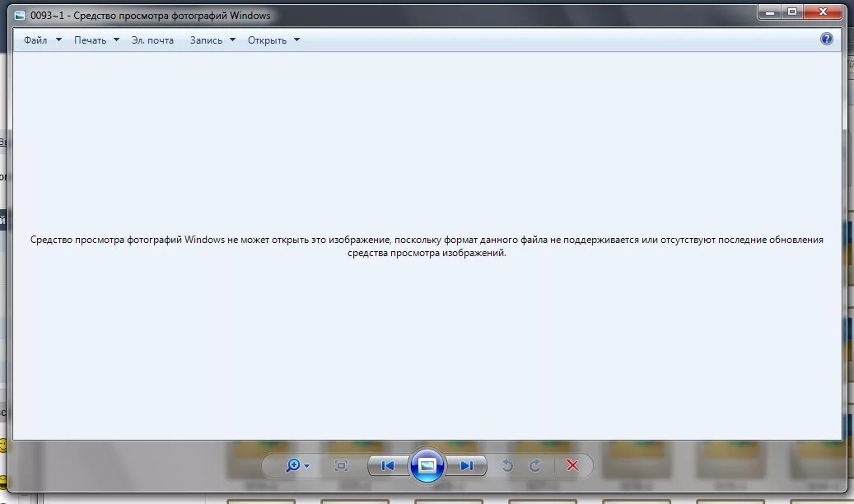Viewport: 854px width, 504px height.
Task: Click the magnifier zoom icon
Action: point(293,465)
